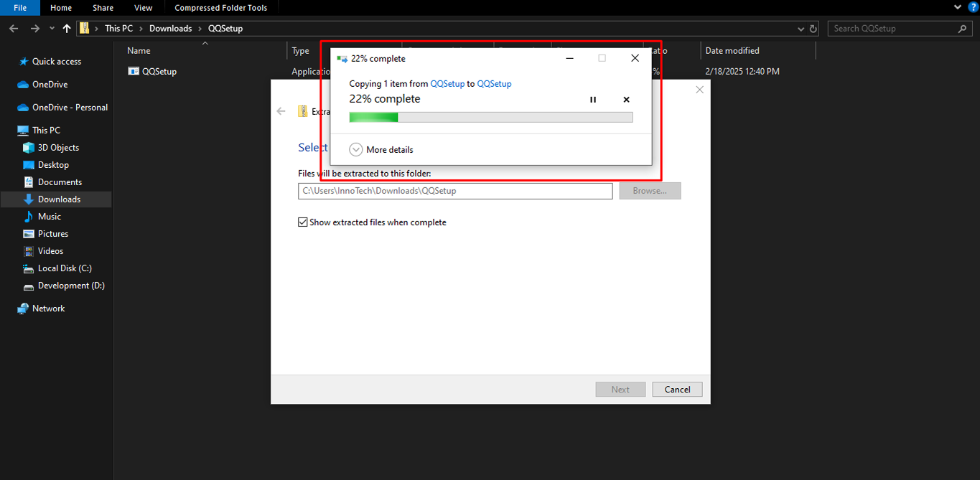Open the chevron after This PC breadcrumb
The width and height of the screenshot is (980, 480).
click(x=142, y=29)
